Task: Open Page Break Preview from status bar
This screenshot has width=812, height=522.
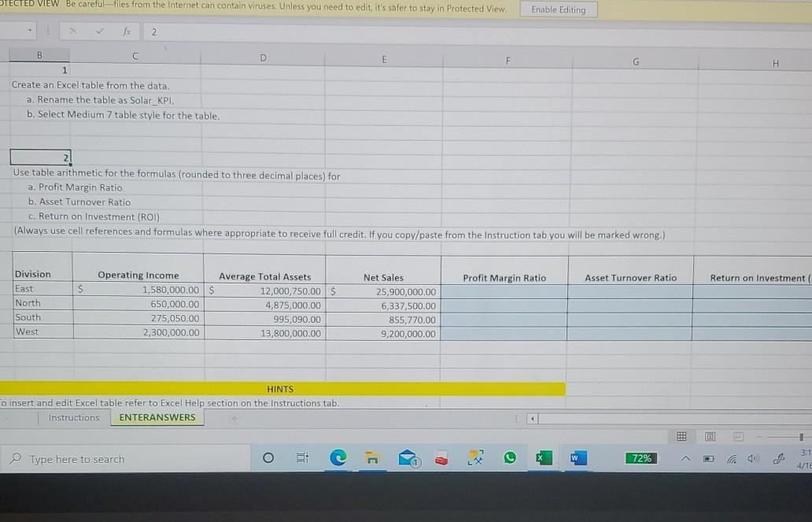Action: (738, 437)
